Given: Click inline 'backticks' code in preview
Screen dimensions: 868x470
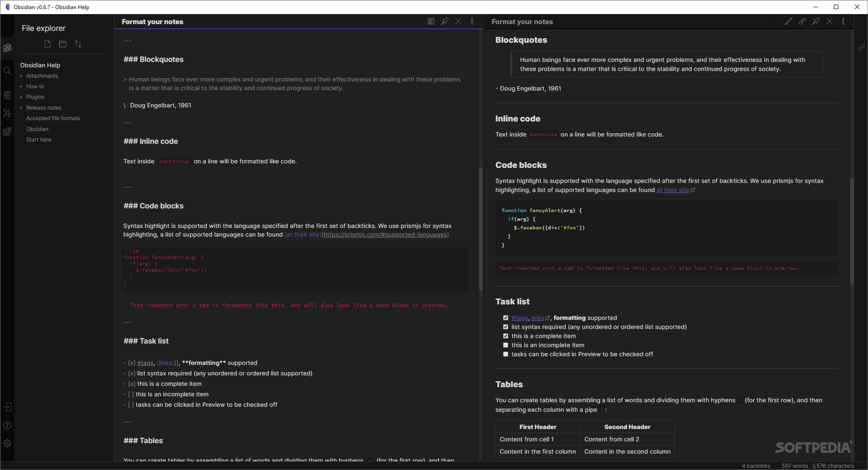Looking at the screenshot, I should point(543,135).
